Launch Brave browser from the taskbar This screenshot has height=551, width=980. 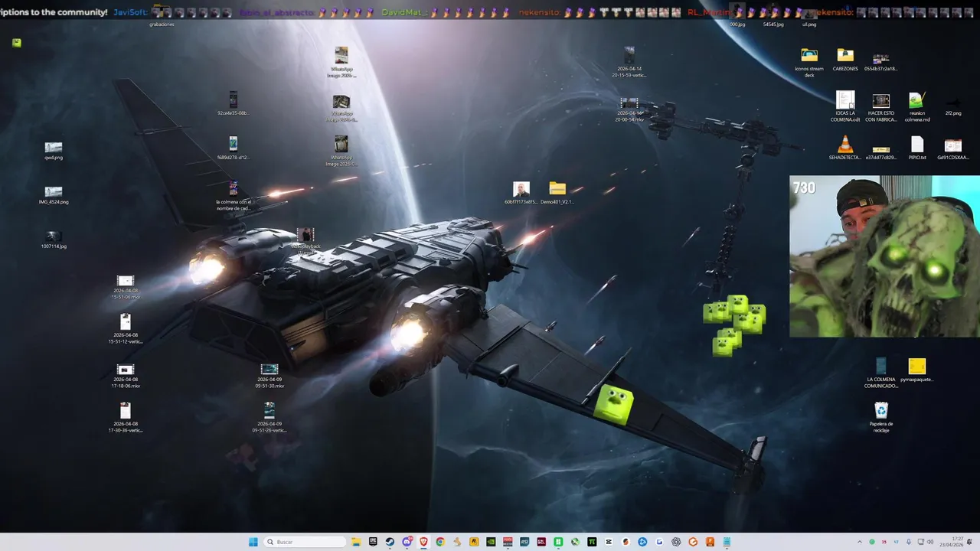pos(423,542)
